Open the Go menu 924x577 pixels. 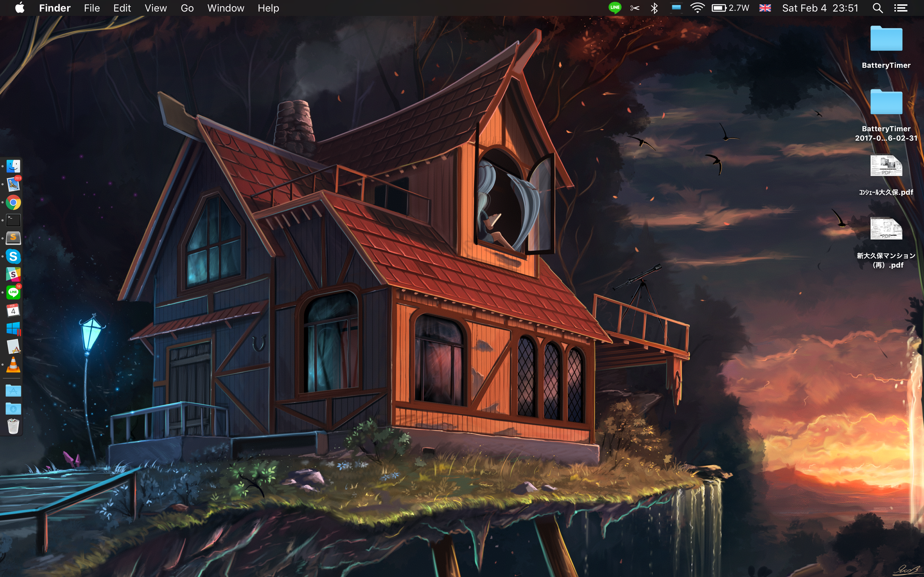187,8
